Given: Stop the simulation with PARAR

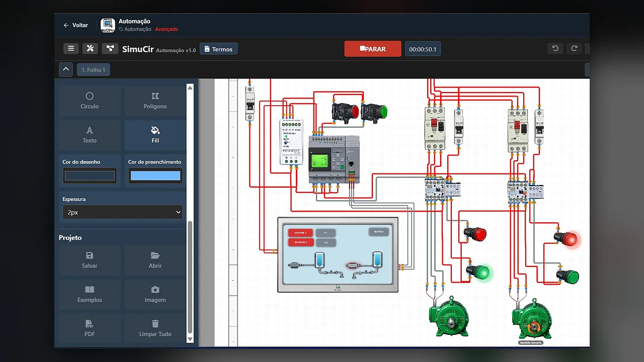Looking at the screenshot, I should tap(373, 49).
